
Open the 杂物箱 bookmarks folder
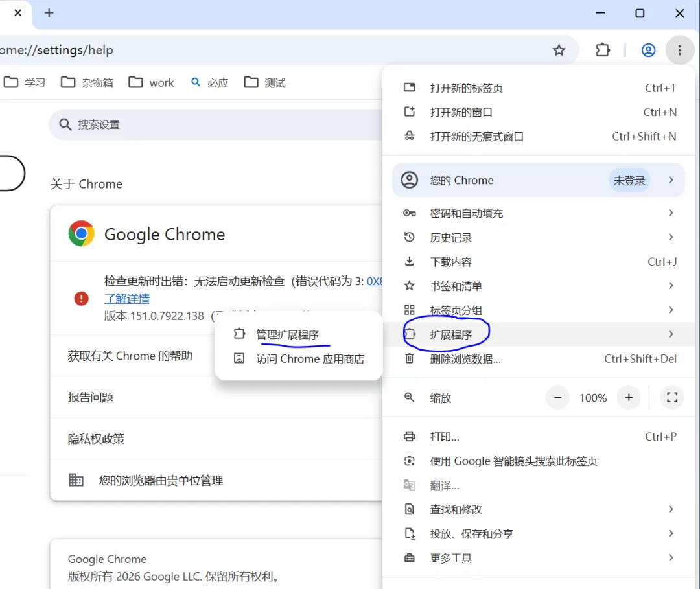pyautogui.click(x=87, y=82)
